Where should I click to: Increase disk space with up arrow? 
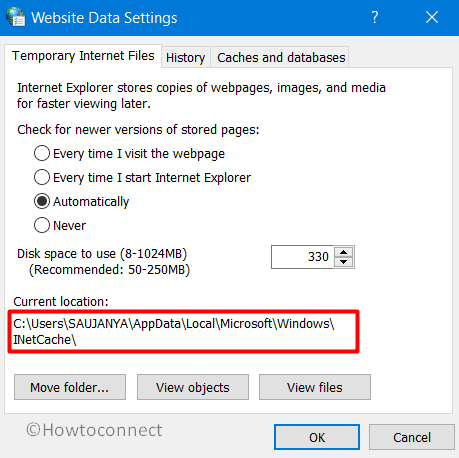click(x=344, y=252)
